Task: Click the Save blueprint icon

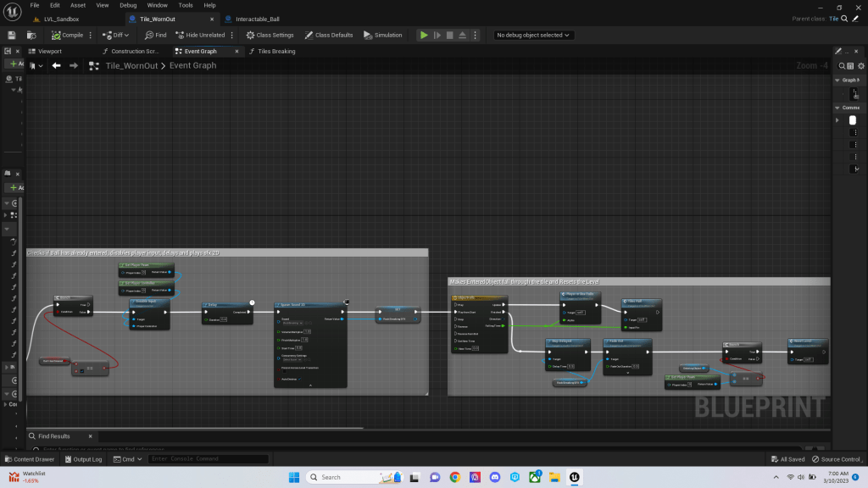Action: point(11,35)
